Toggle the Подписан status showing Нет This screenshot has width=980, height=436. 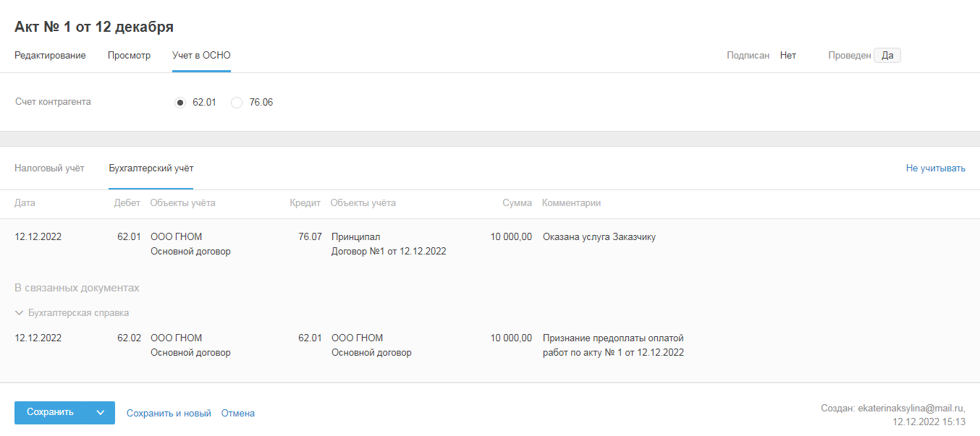coord(787,55)
